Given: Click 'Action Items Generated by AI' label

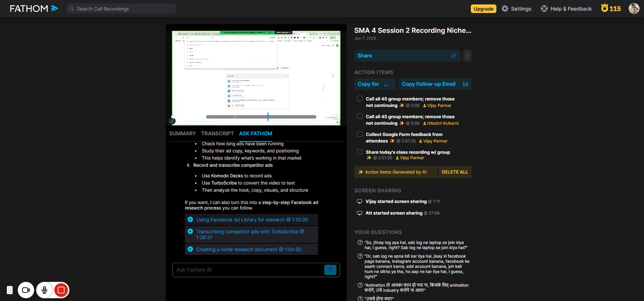Looking at the screenshot, I should pyautogui.click(x=396, y=172).
